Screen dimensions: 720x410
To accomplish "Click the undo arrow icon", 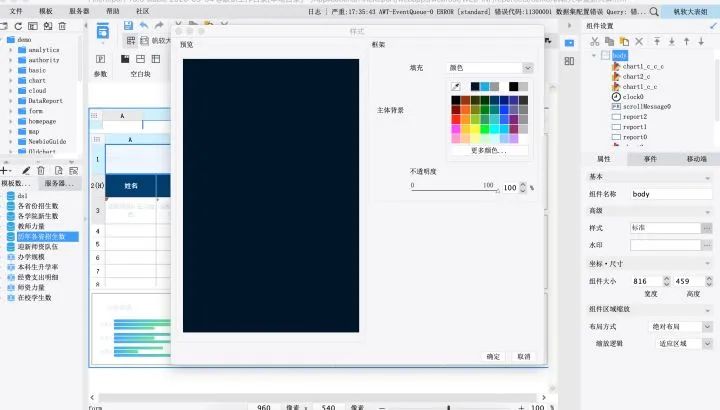I will click(144, 26).
